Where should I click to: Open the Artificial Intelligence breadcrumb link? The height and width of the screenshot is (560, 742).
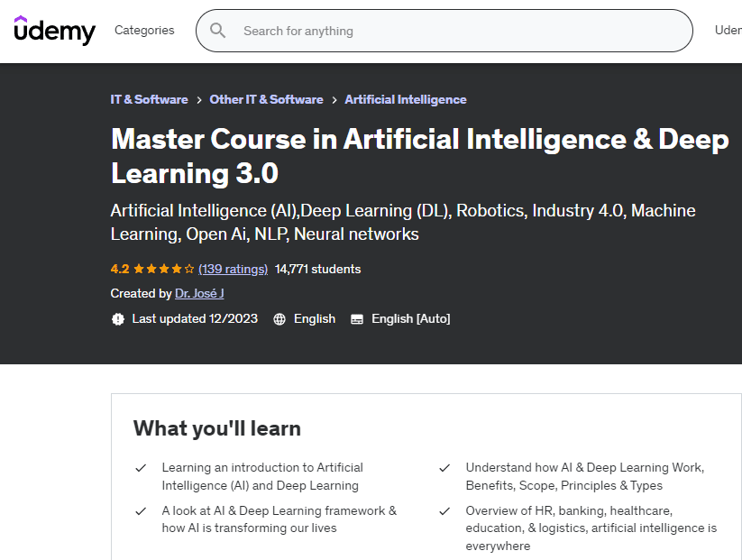click(406, 100)
